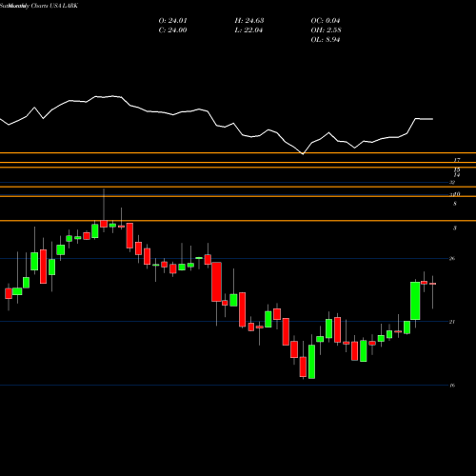The image size is (476, 476).
Task: Click the lowest green candle near the 16 level
Action: pyautogui.click(x=311, y=362)
